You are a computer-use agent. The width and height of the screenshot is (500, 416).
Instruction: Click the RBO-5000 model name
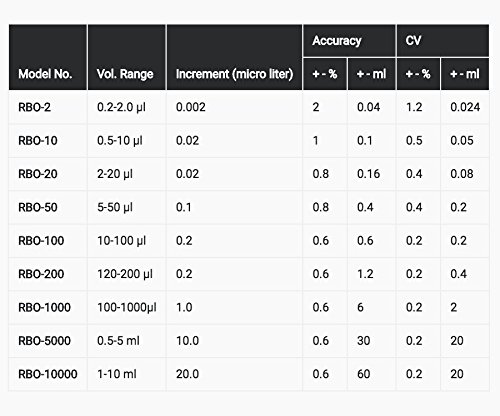pyautogui.click(x=44, y=341)
